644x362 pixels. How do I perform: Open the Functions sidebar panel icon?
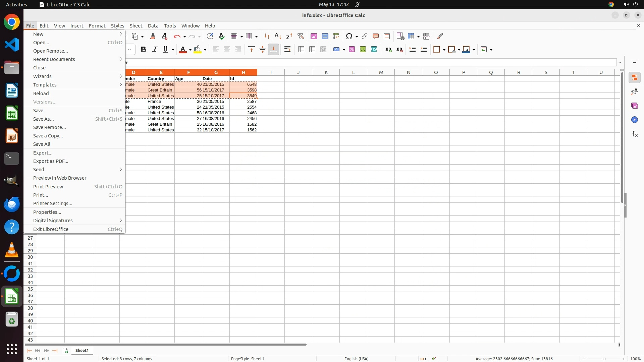coord(635,134)
